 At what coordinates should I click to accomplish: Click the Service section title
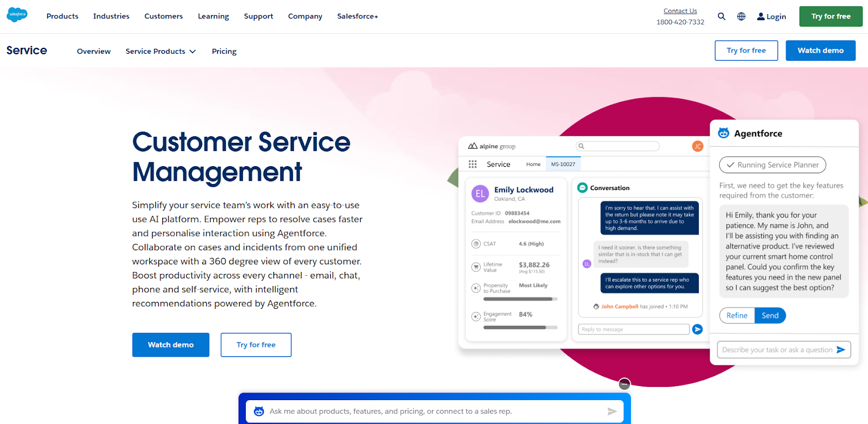click(x=27, y=50)
